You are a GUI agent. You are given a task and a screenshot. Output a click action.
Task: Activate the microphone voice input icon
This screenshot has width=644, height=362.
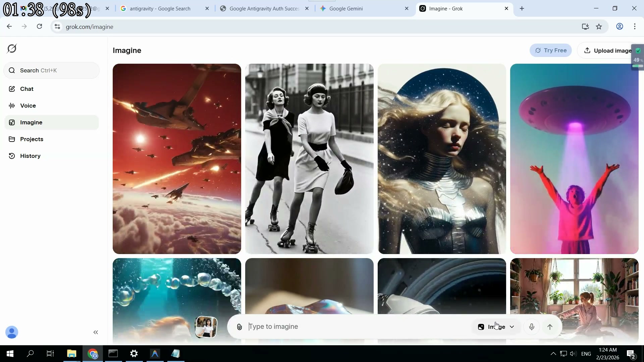[x=532, y=327]
